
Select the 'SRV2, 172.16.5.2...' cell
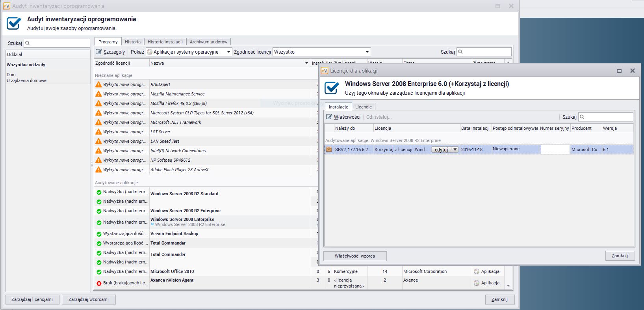click(x=353, y=149)
